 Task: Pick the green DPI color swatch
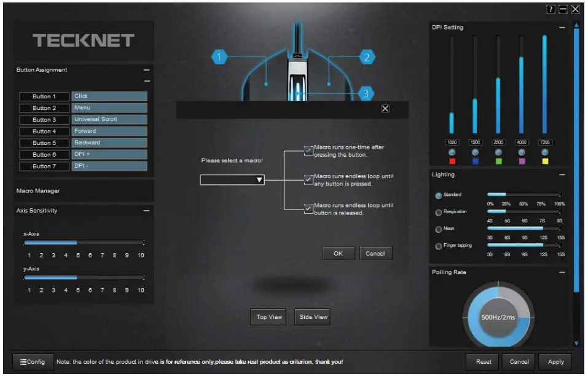(x=499, y=162)
